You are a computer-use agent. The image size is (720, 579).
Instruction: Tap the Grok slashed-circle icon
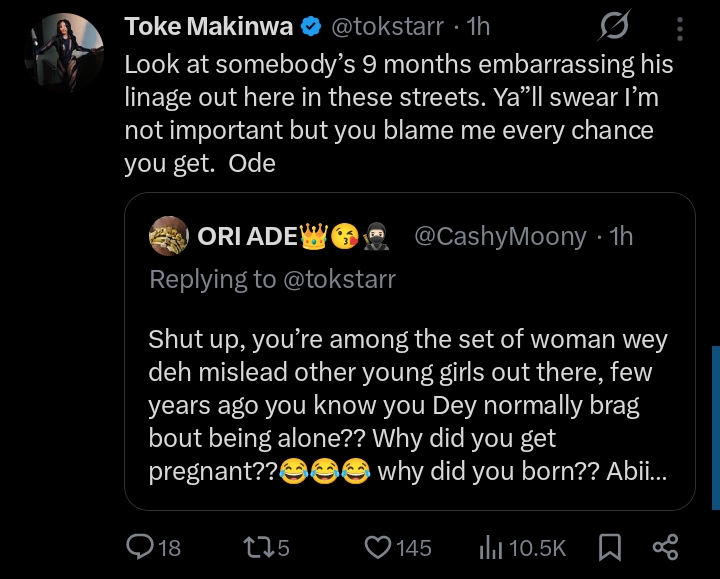pyautogui.click(x=614, y=29)
